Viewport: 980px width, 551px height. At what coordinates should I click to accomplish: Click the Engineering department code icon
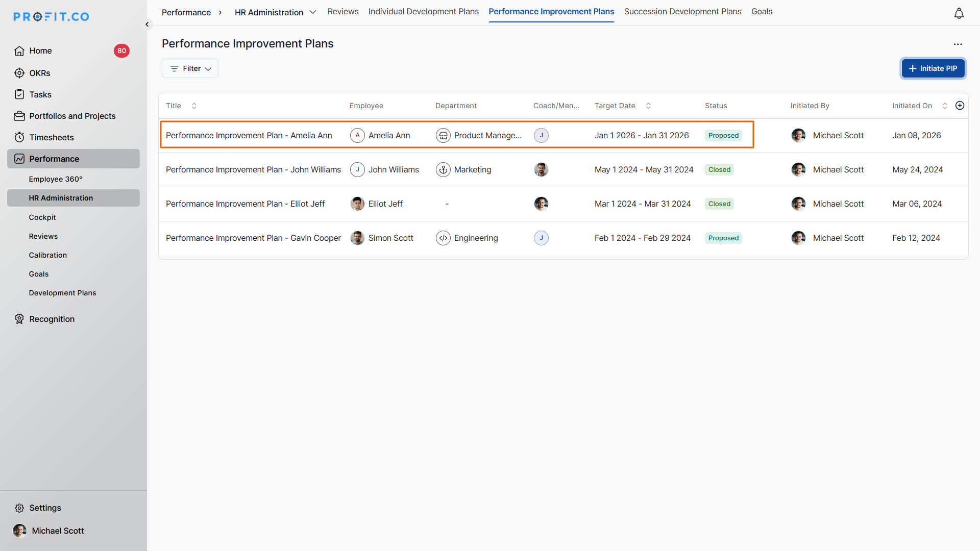(443, 238)
